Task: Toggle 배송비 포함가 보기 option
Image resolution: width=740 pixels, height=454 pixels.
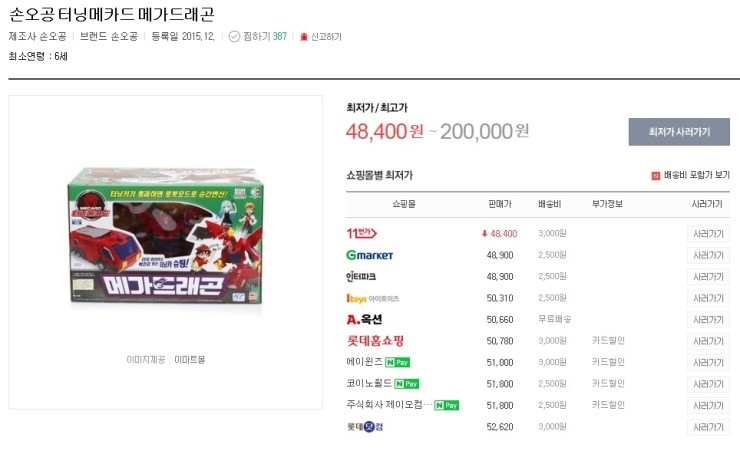Action: [x=690, y=175]
